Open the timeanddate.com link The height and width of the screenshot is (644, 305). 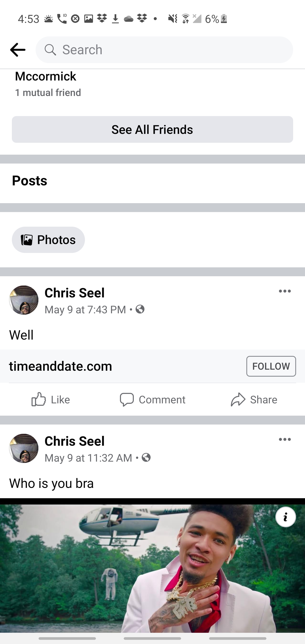tap(61, 366)
